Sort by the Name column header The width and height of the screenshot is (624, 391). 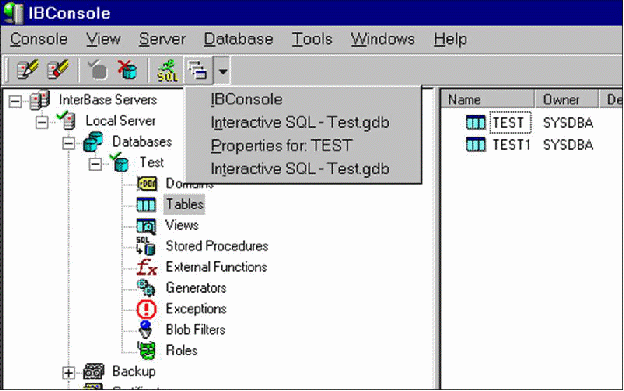(x=487, y=99)
